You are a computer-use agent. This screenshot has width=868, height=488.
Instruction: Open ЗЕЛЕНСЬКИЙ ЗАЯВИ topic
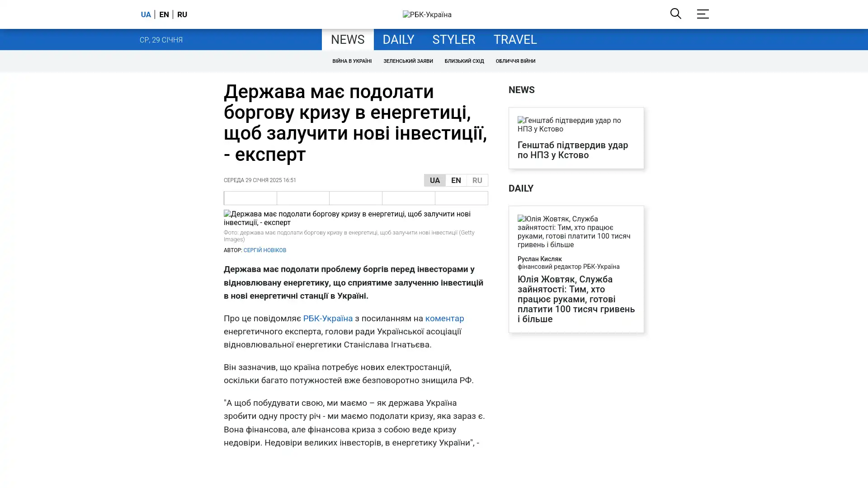click(x=408, y=61)
